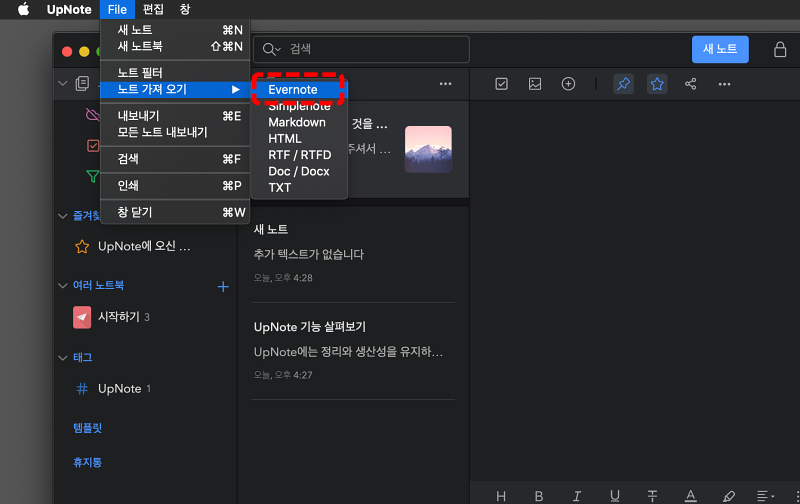Open the plus insert menu
Screen dimensions: 800x504
[568, 84]
